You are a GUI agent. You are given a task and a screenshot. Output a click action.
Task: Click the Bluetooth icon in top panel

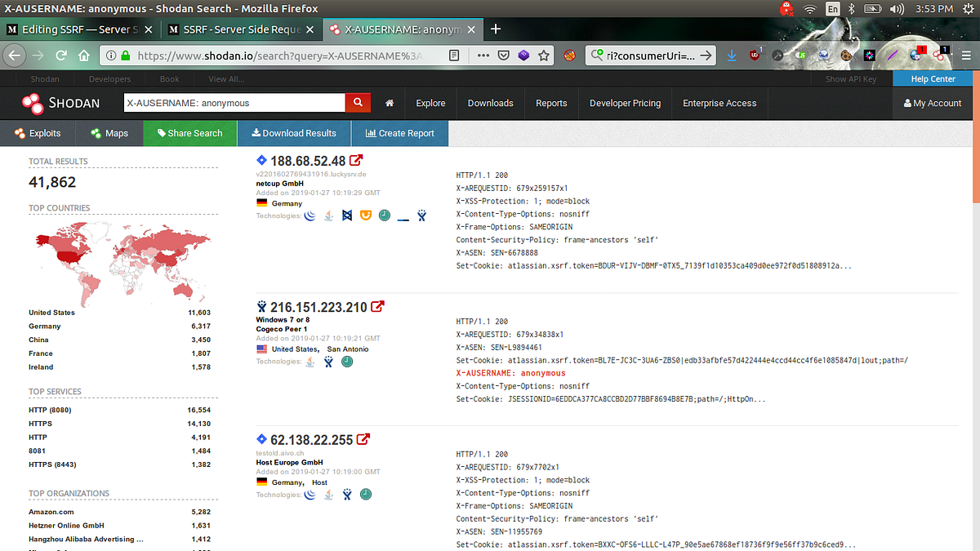(850, 9)
